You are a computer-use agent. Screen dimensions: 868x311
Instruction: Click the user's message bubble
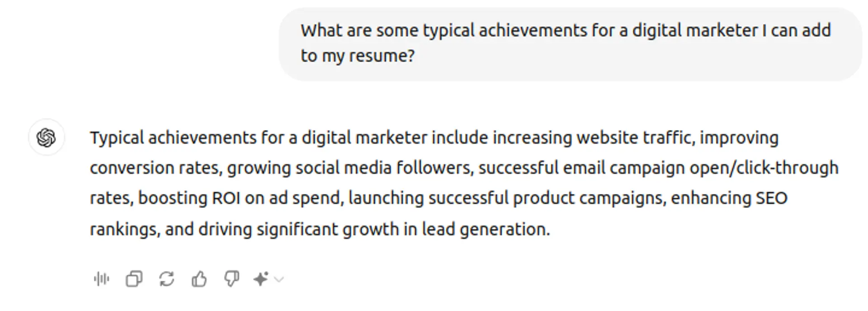[570, 44]
